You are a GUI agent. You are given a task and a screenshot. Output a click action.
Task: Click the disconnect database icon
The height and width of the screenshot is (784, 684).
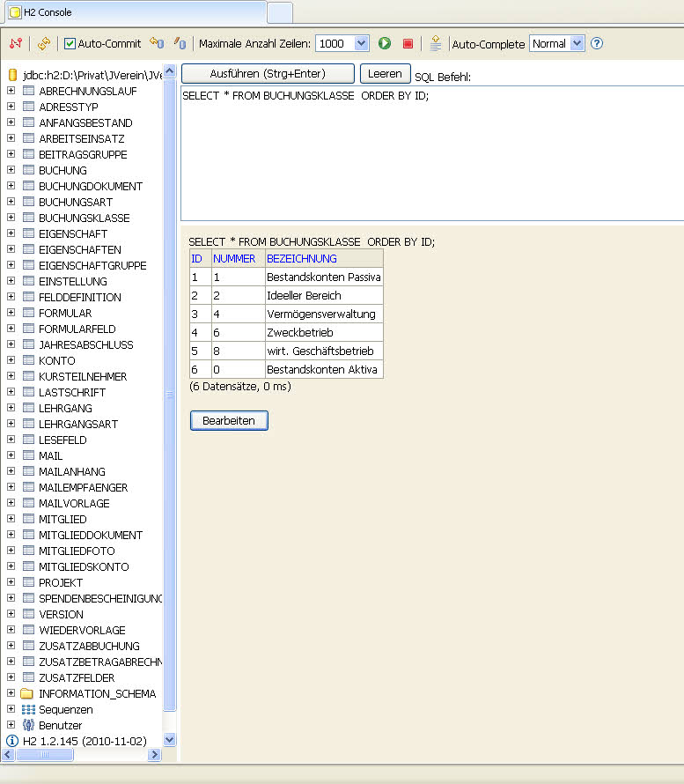click(15, 43)
